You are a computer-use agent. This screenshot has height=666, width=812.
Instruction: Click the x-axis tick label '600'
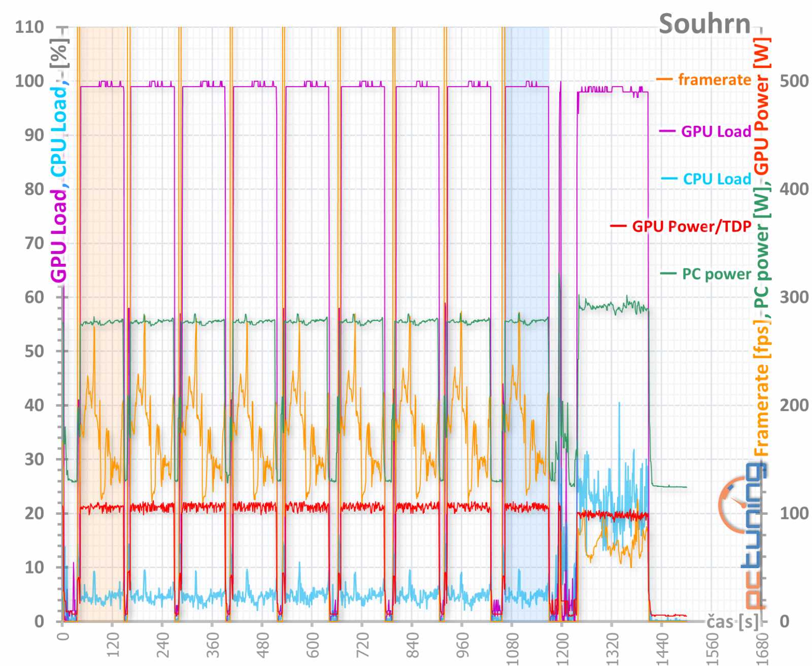pyautogui.click(x=312, y=645)
